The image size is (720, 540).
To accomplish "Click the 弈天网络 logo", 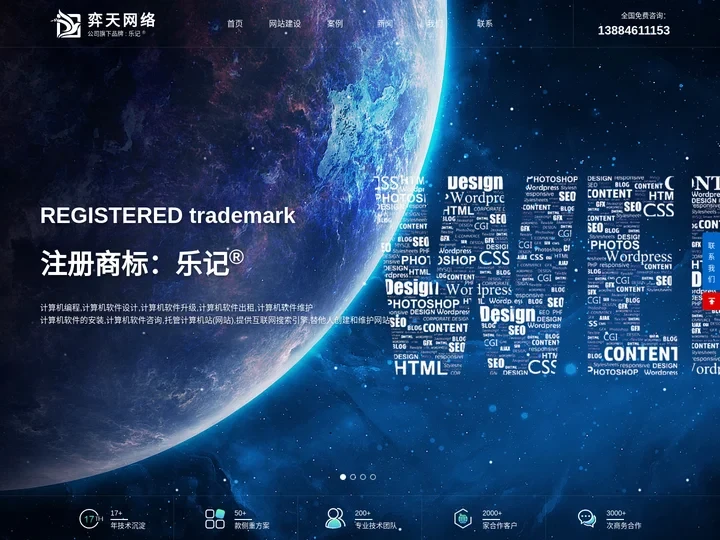I will point(105,23).
